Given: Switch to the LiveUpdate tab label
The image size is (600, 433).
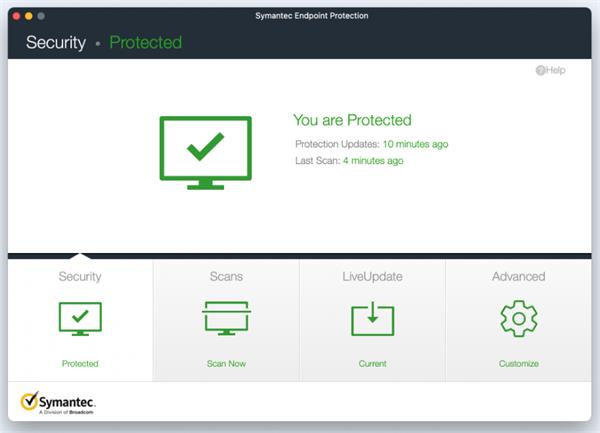Looking at the screenshot, I should [x=372, y=277].
